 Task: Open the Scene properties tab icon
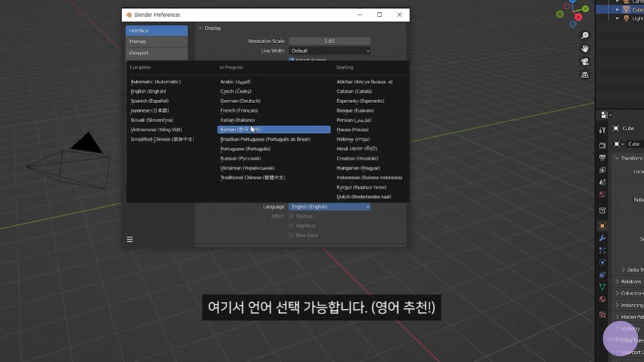click(602, 182)
